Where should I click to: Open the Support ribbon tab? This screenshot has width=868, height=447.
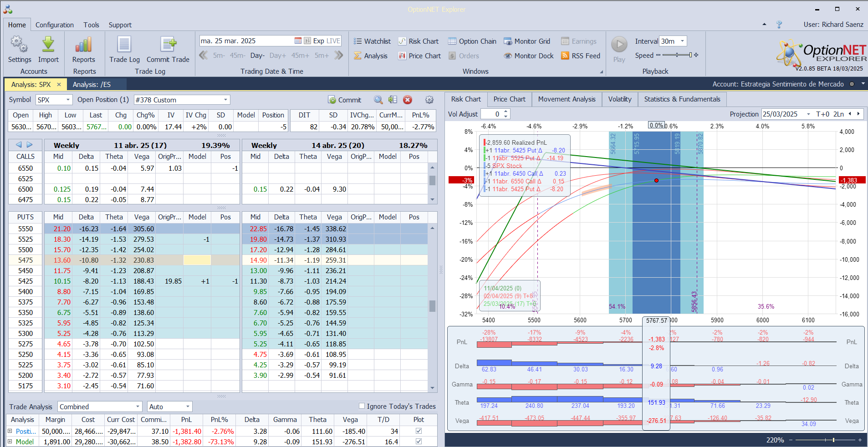[120, 25]
